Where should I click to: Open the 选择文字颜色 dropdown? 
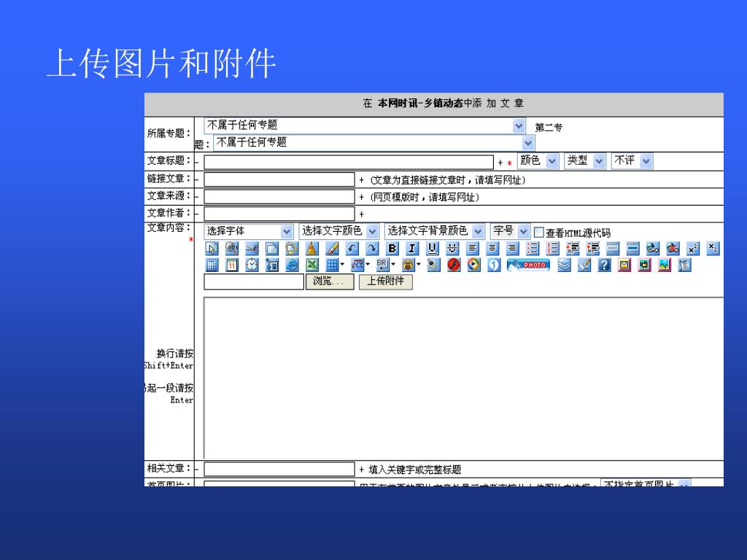pyautogui.click(x=338, y=231)
